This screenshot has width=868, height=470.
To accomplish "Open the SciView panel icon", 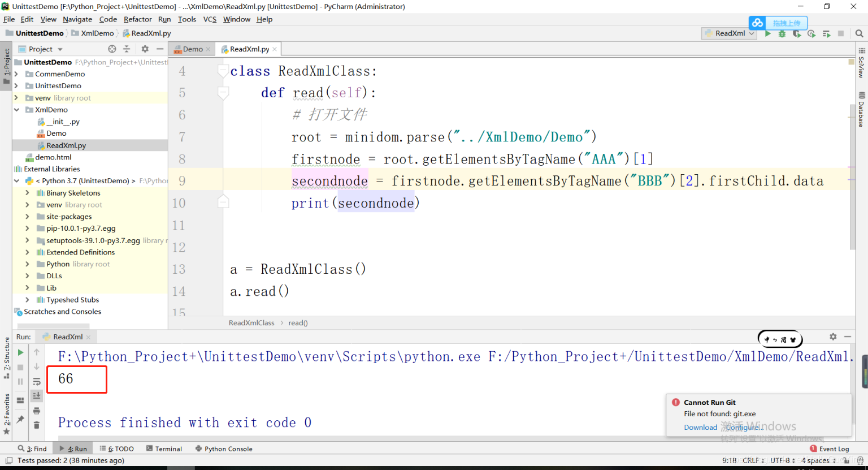I will point(861,68).
